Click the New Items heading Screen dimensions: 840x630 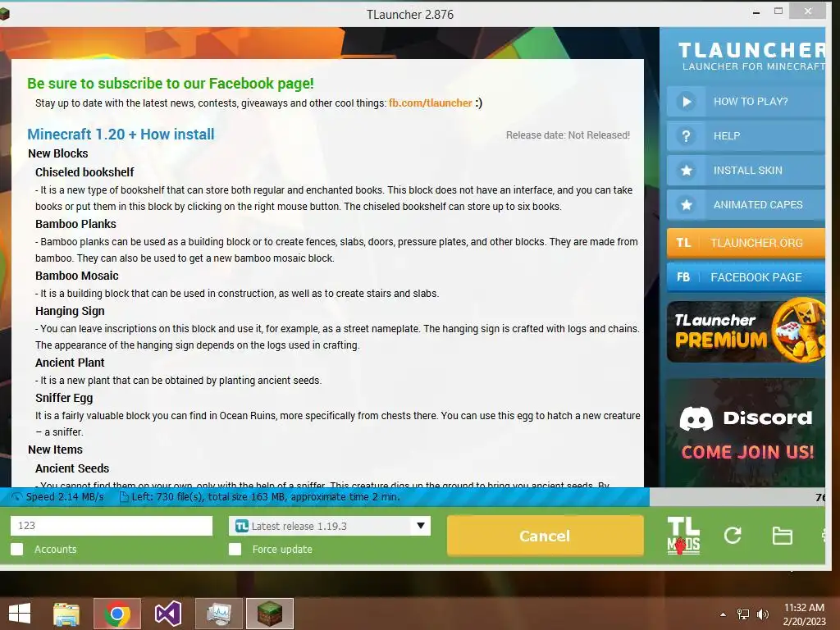(x=55, y=450)
